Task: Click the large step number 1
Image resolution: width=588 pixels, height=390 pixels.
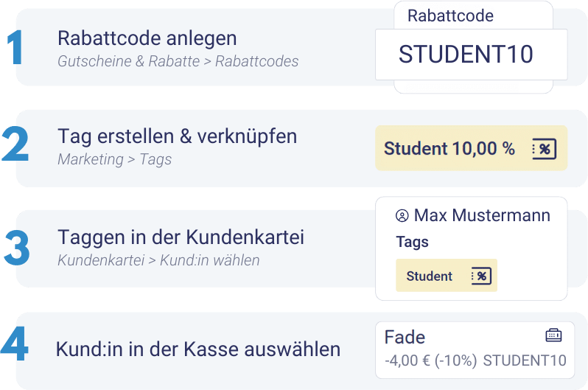Action: point(15,48)
